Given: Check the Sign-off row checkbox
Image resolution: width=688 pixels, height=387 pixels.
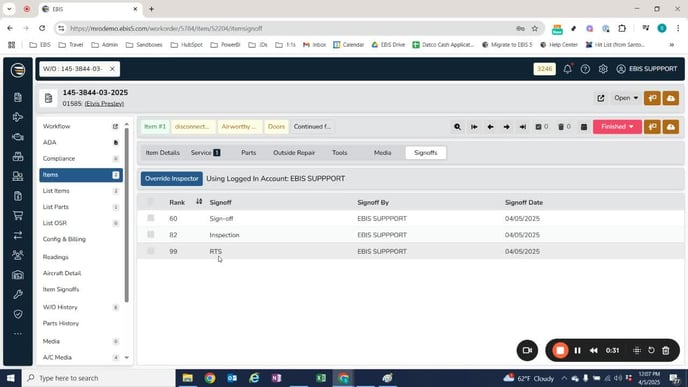Looking at the screenshot, I should point(150,218).
